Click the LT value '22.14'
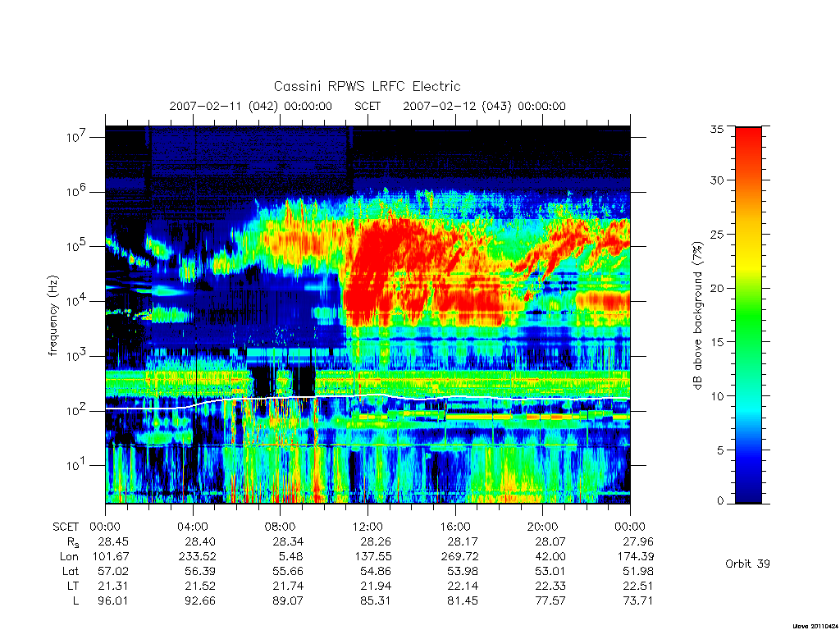840x630 pixels. point(463,586)
